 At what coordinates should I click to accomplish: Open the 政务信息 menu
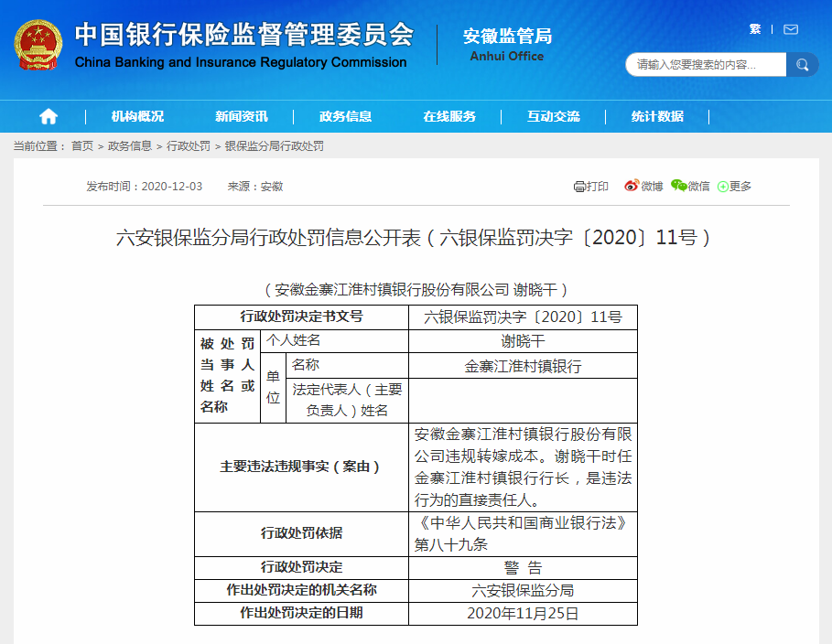coord(345,116)
